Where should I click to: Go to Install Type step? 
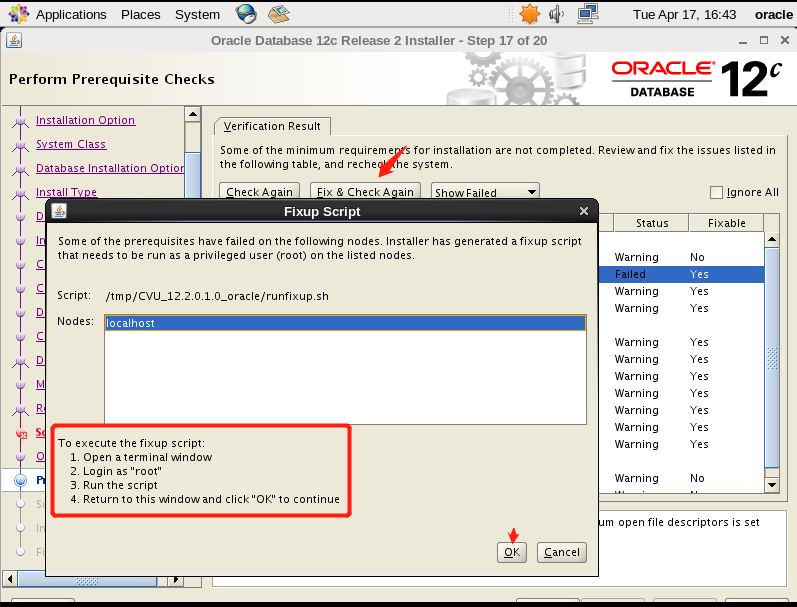[66, 192]
